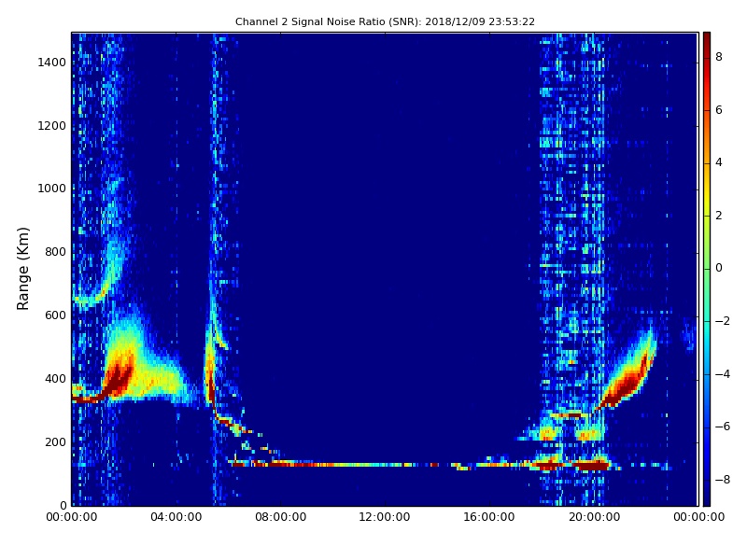Viewport: 747px width, 560px height.
Task: Click the colorbar label 8
Action: point(719,57)
